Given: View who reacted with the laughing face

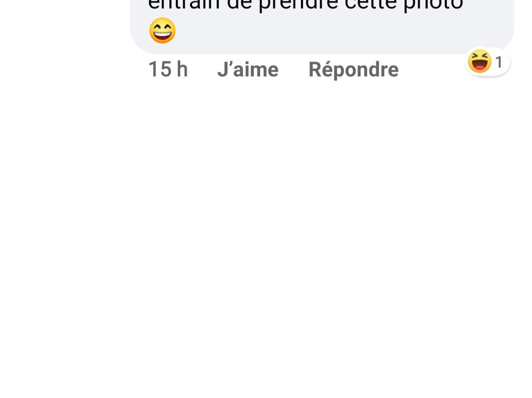Looking at the screenshot, I should coord(488,62).
